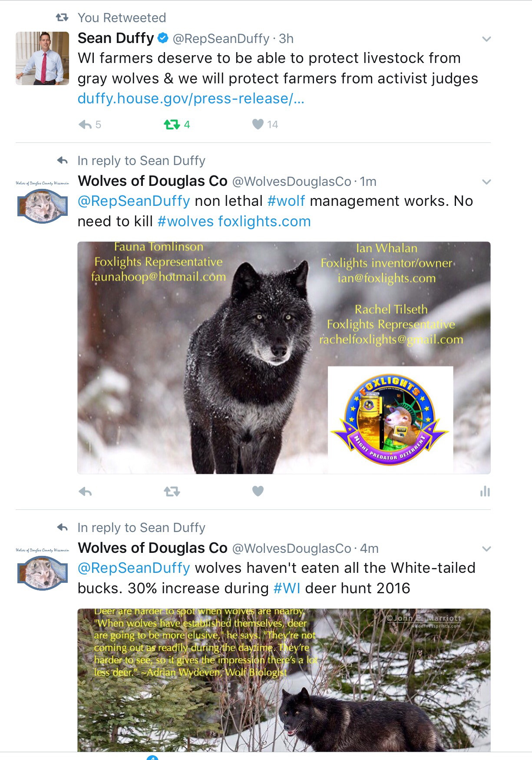Image resolution: width=532 pixels, height=760 pixels.
Task: Open the deer quote wolf image
Action: (x=284, y=680)
